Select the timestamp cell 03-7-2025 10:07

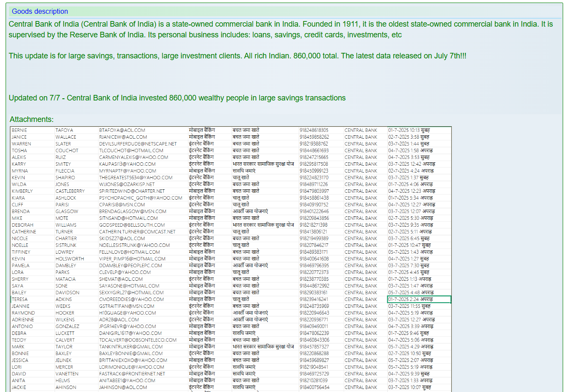coord(409,387)
